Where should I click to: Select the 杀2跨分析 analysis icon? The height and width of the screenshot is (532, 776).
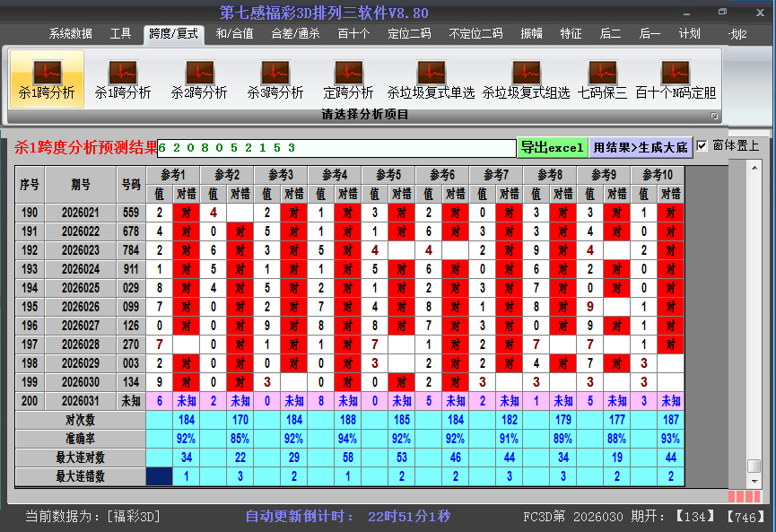(199, 78)
